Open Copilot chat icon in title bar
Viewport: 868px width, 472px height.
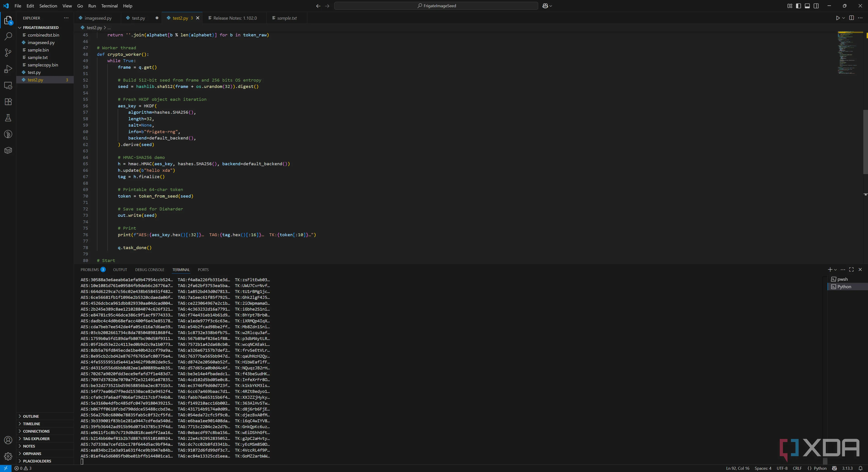click(545, 6)
